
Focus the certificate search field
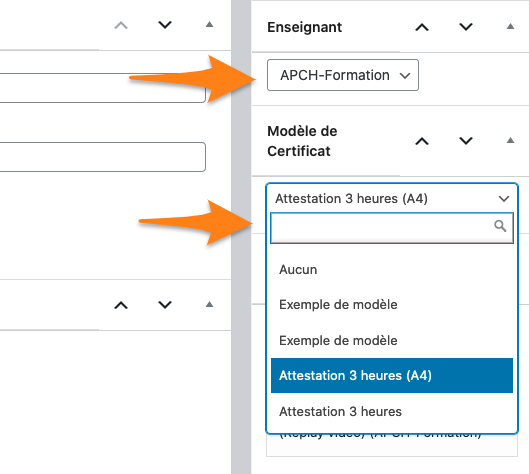click(392, 228)
